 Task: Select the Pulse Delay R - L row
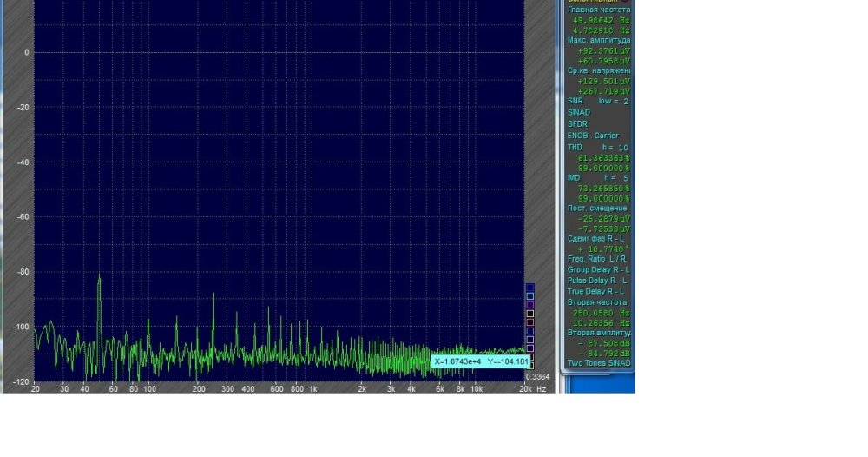pos(596,281)
